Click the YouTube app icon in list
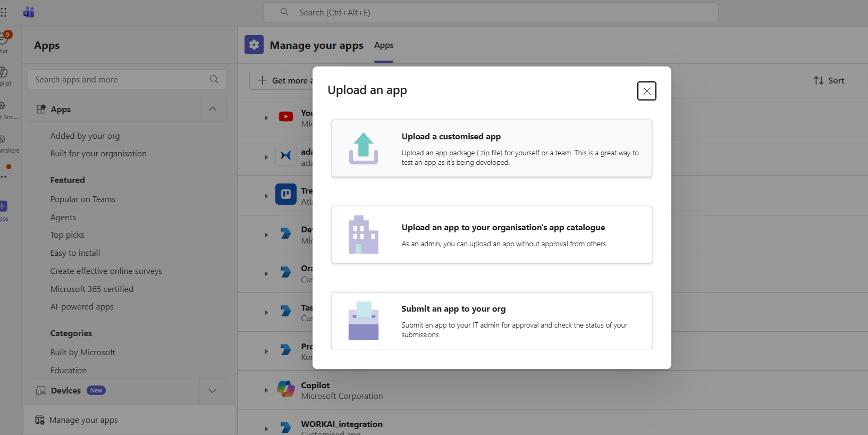The width and height of the screenshot is (868, 435). pos(286,117)
